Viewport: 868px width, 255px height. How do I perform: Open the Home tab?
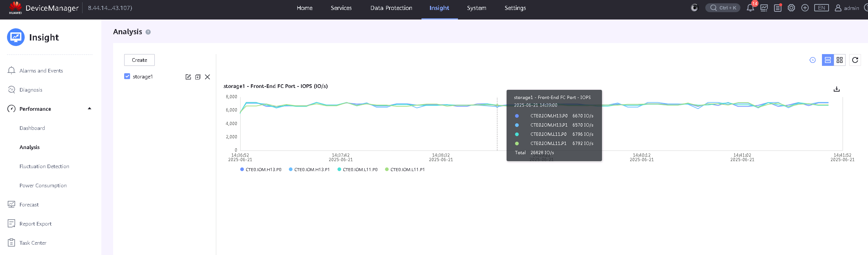click(305, 8)
